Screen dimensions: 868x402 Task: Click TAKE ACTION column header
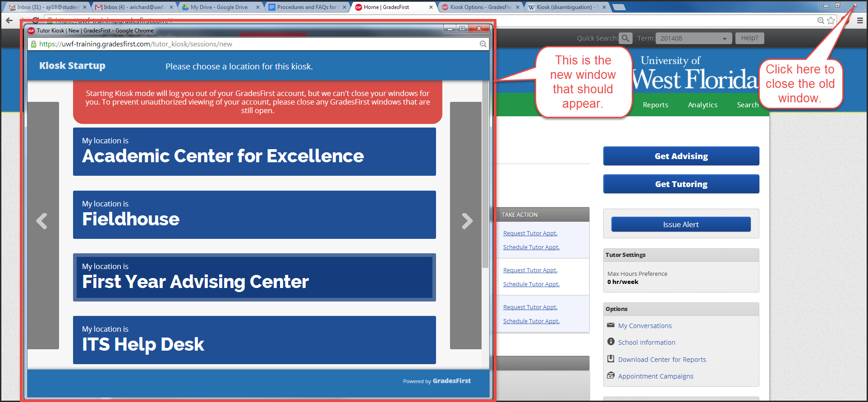[519, 215]
